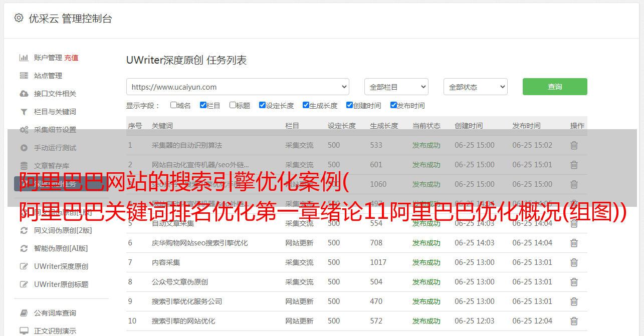Delete the 庆华购物网站seo搜索引擎优化 task via trash icon
The height and width of the screenshot is (336, 644).
574,243
